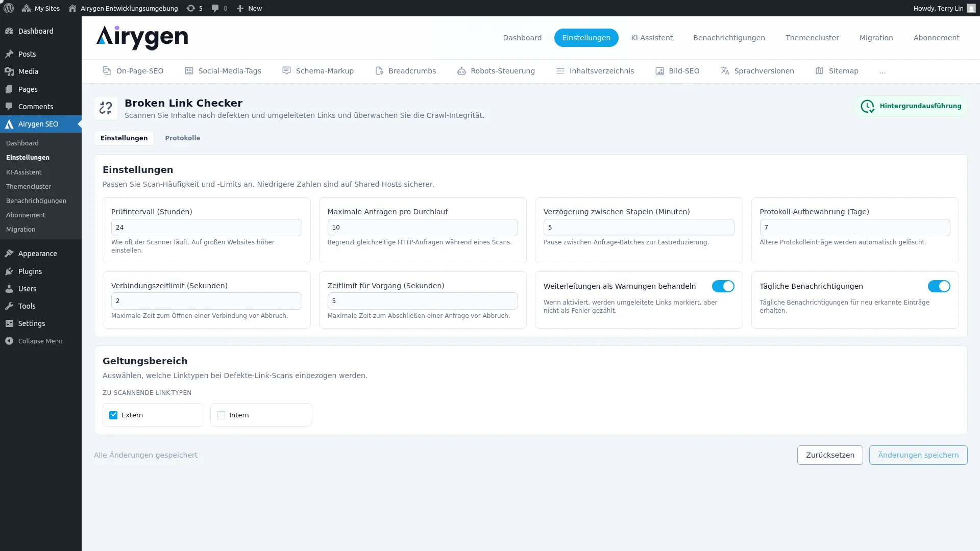Click the Sitemap map icon
Viewport: 980px width, 551px height.
820,71
